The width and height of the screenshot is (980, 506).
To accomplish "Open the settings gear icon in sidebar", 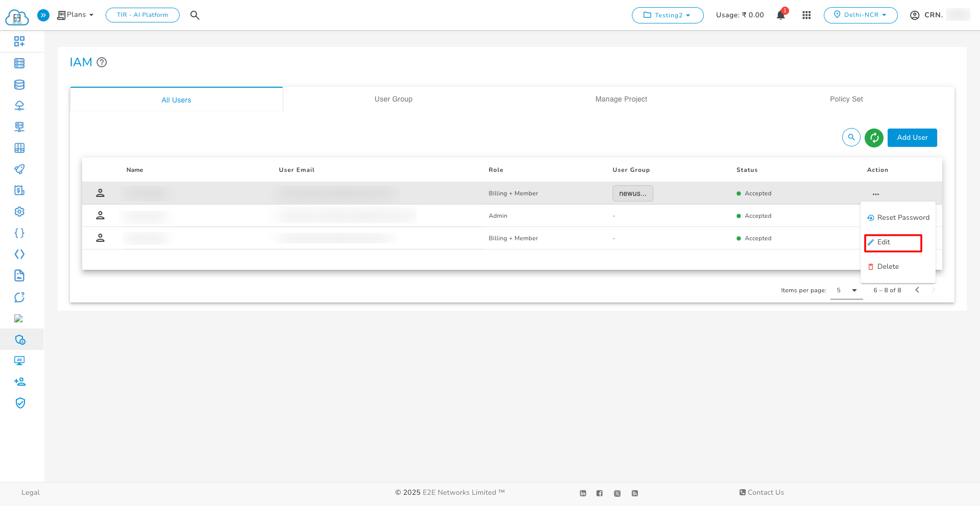I will tap(19, 212).
